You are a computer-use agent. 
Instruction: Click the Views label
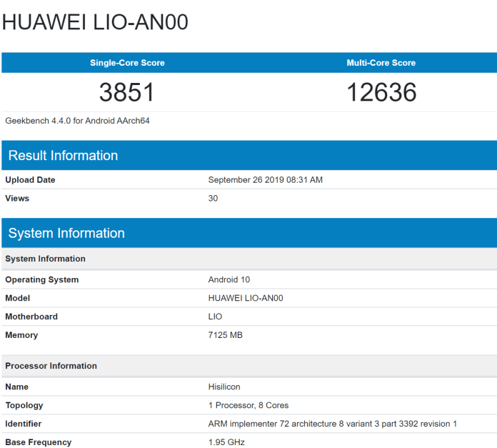point(17,198)
